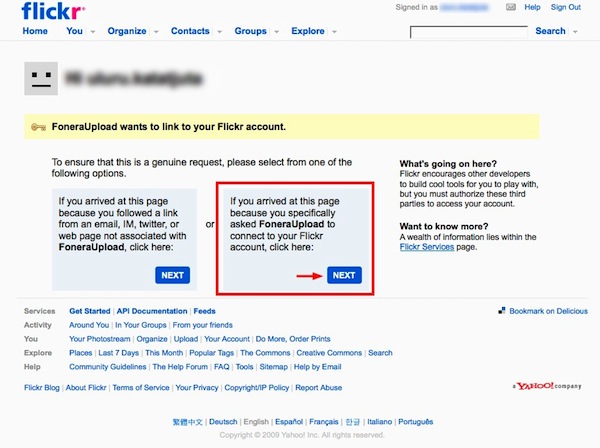Viewport: 600px width, 448px height.
Task: Click the Flickr logo
Action: [x=53, y=11]
